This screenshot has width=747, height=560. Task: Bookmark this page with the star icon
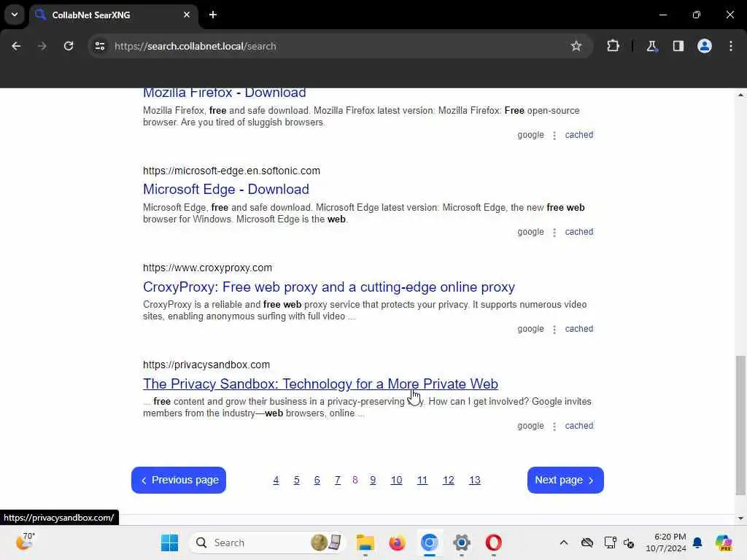pyautogui.click(x=576, y=46)
